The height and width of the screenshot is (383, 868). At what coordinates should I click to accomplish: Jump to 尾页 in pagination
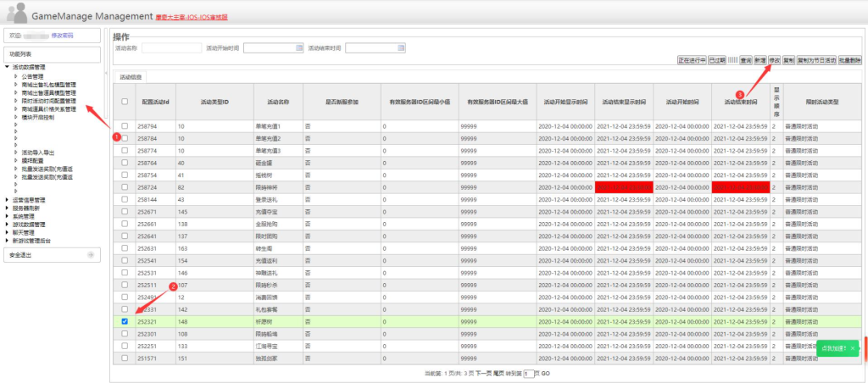tap(498, 374)
